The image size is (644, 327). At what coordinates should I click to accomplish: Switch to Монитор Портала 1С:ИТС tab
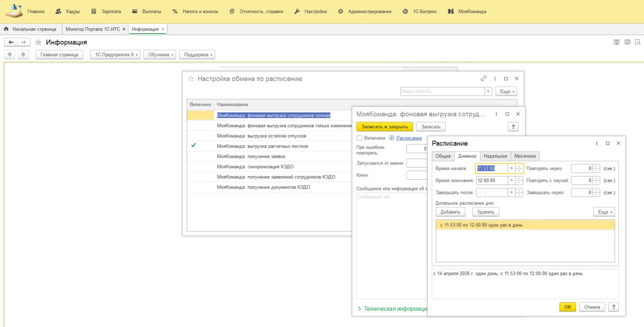click(93, 29)
